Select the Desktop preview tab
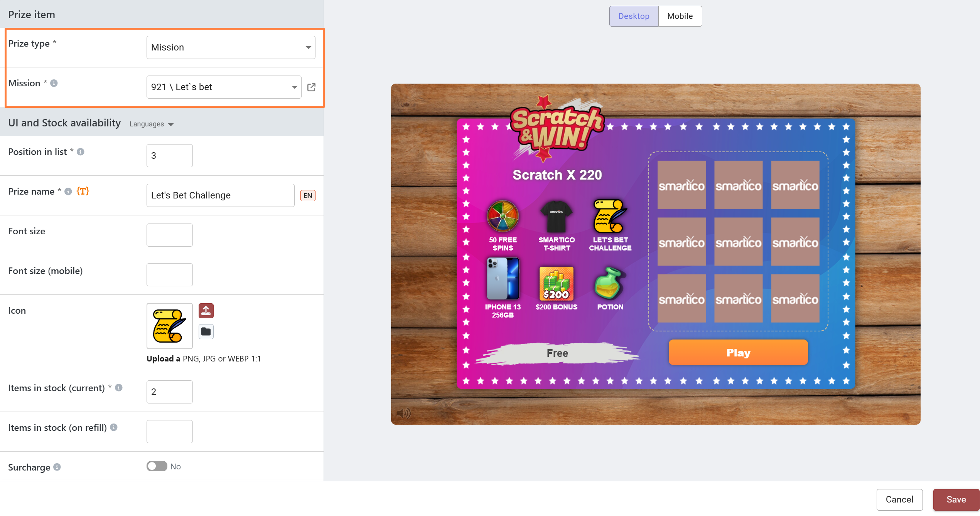Image resolution: width=980 pixels, height=516 pixels. tap(634, 16)
